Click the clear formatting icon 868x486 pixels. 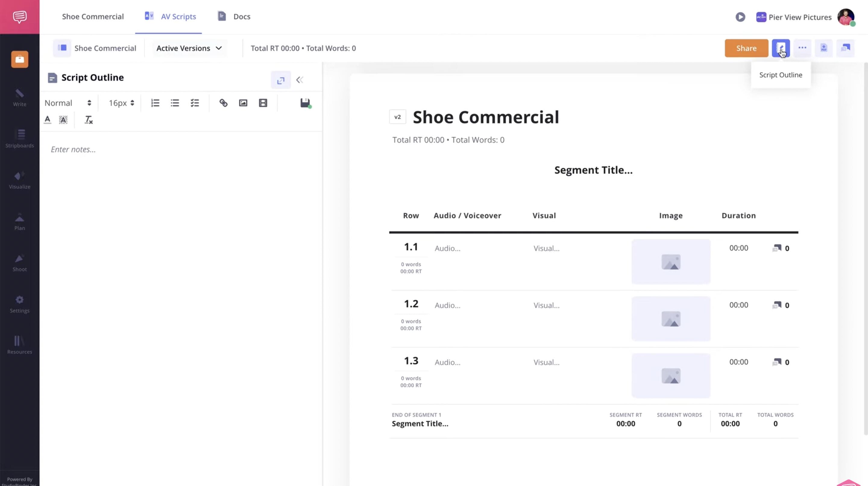[88, 120]
